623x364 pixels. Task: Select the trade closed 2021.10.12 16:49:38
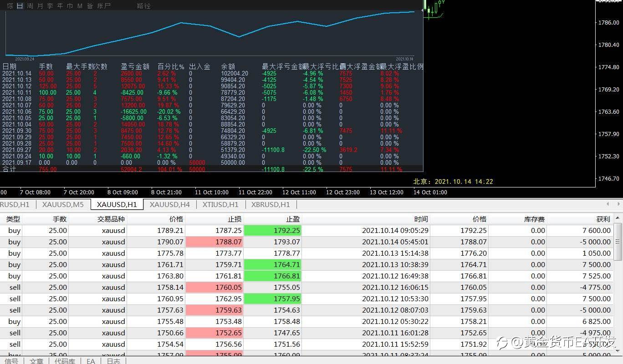point(307,276)
